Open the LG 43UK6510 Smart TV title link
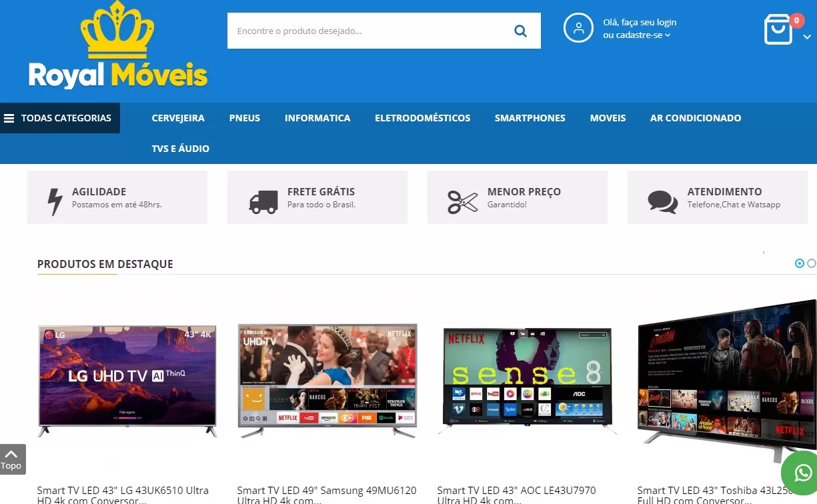Viewport: 817px width, 504px height. point(123,495)
